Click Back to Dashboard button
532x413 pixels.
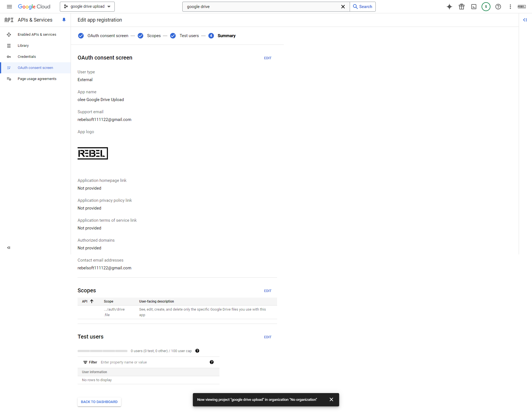(99, 402)
